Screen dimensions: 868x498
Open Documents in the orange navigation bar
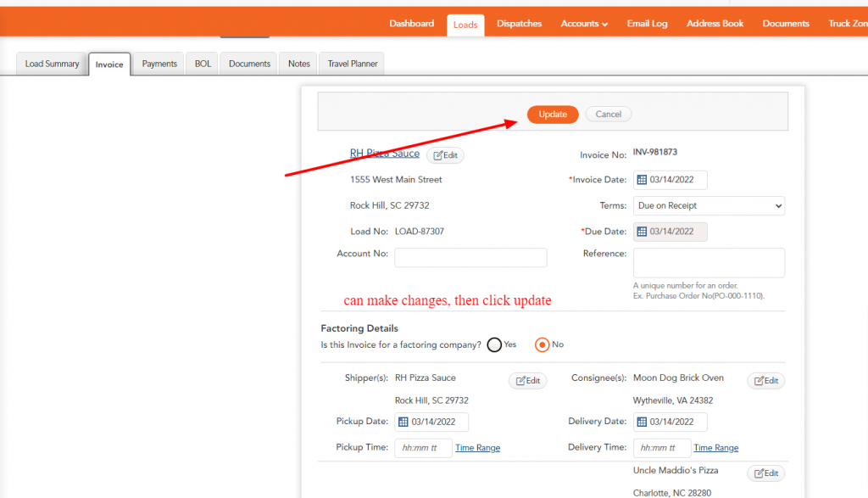click(x=786, y=23)
